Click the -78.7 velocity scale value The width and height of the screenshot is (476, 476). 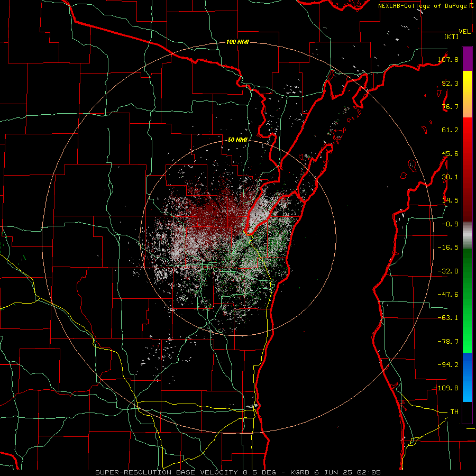(x=448, y=342)
